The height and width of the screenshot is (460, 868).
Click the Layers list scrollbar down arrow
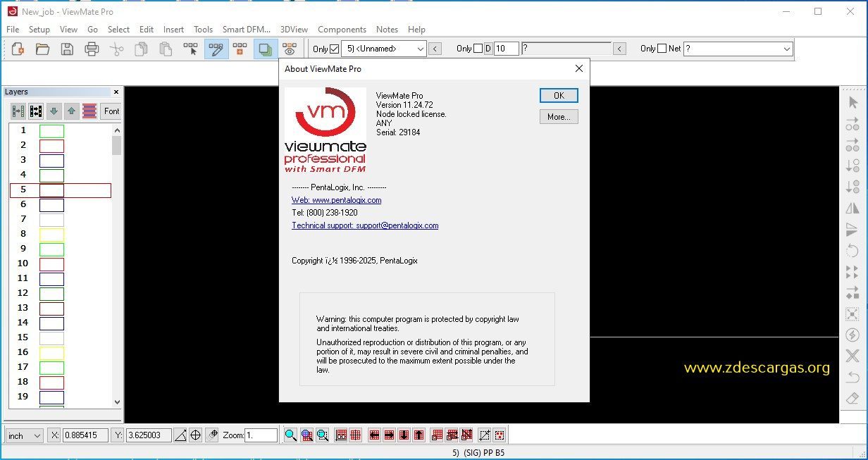(x=117, y=402)
